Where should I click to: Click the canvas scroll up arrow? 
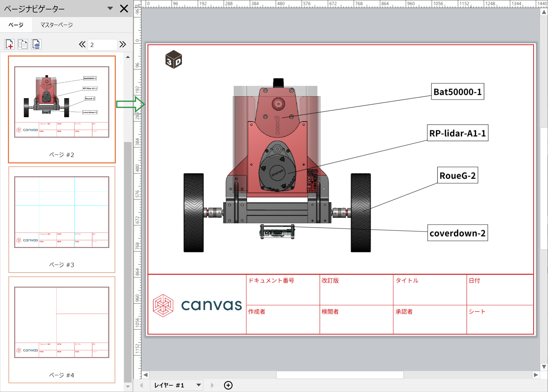(544, 12)
